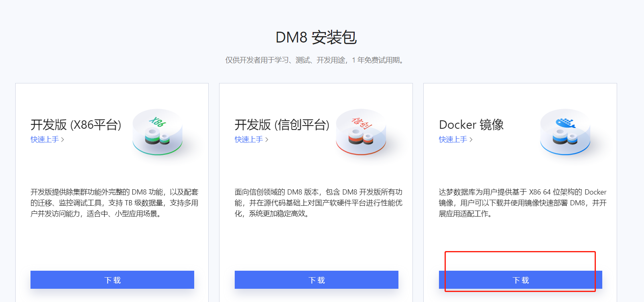Viewport: 644px width, 302px height.
Task: Click the red 信创 database disk icon
Action: point(361,132)
